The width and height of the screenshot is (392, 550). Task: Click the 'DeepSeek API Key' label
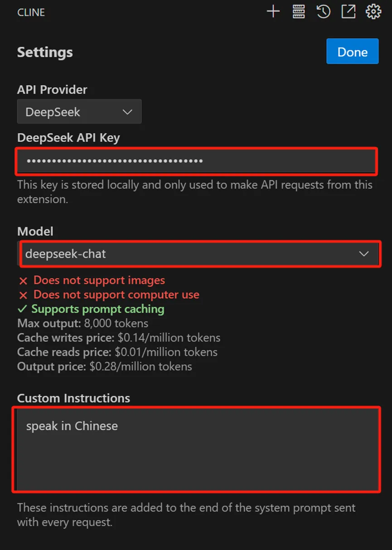68,138
